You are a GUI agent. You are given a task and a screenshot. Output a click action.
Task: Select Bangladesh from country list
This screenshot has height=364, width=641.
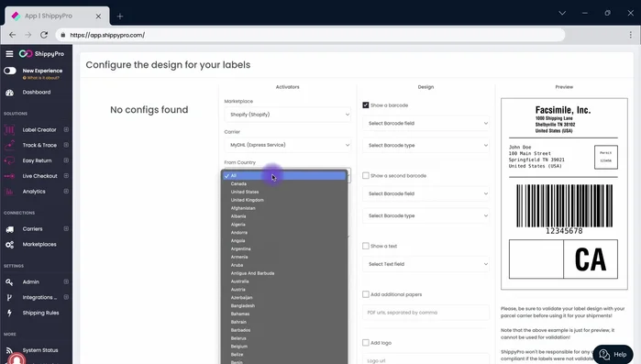(284, 306)
